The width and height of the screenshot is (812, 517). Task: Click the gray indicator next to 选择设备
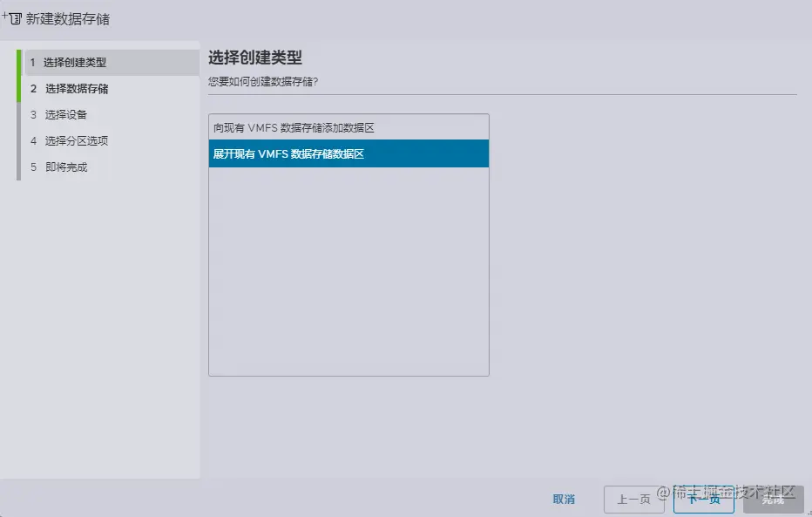point(18,114)
